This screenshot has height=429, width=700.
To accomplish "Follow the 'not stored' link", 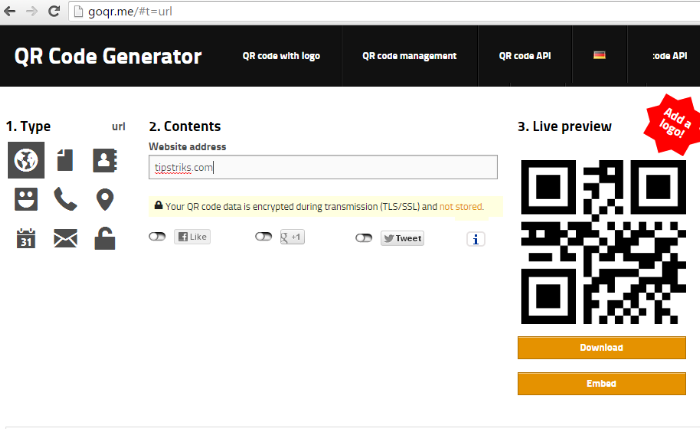I will [x=461, y=207].
